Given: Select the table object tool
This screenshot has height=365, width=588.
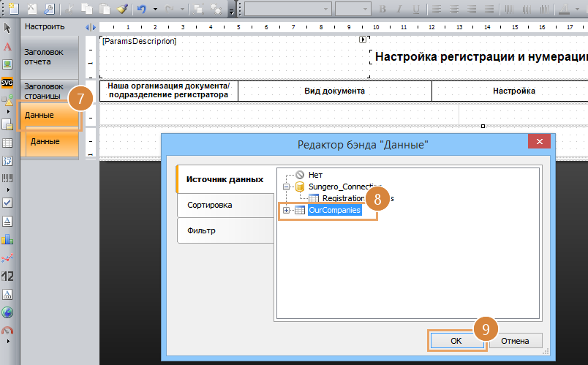Looking at the screenshot, I should click(7, 143).
